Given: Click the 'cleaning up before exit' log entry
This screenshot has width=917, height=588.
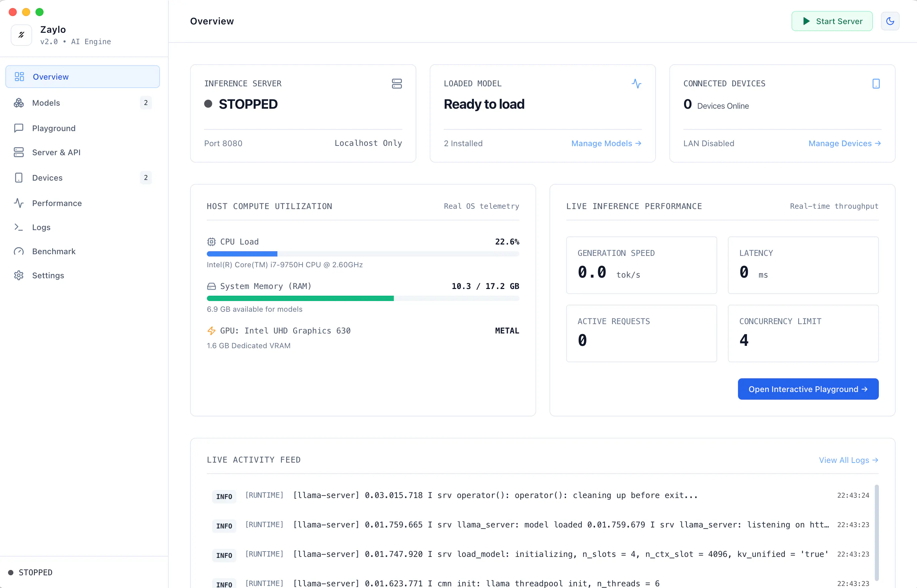Looking at the screenshot, I should pos(541,495).
